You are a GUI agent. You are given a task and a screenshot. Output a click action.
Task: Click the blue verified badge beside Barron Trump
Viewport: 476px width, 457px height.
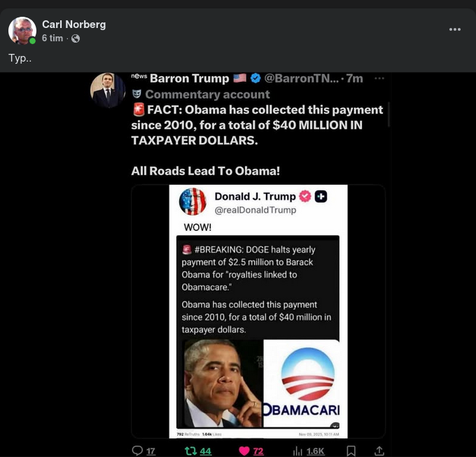click(x=256, y=78)
